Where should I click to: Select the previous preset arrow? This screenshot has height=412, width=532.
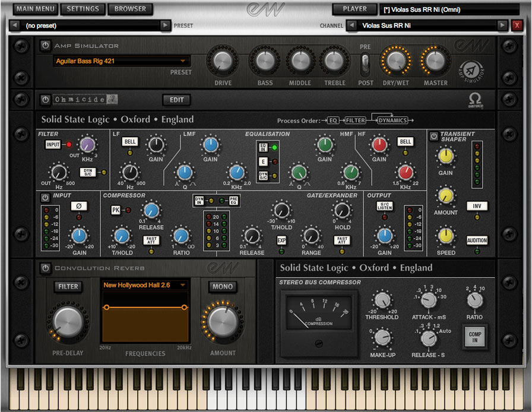point(15,26)
